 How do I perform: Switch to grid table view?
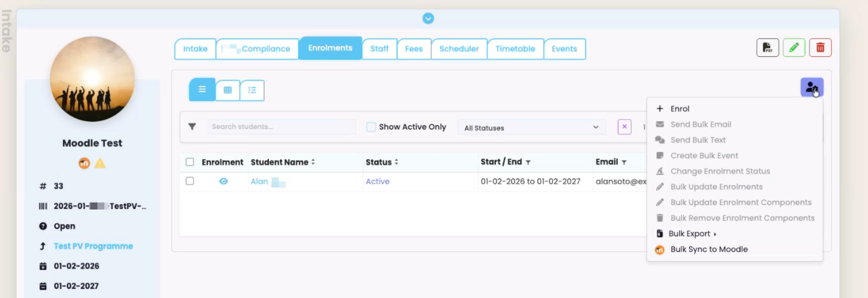click(x=228, y=90)
